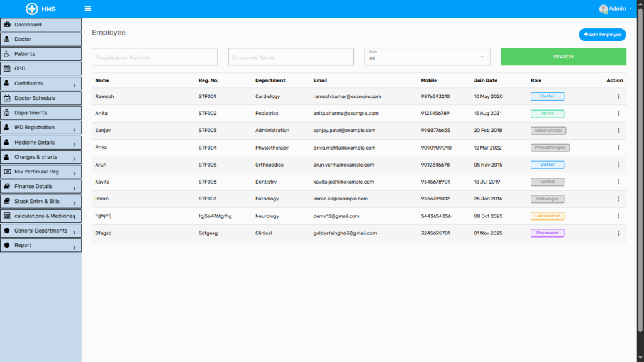644x362 pixels.
Task: Click the hamburger menu icon in header
Action: click(87, 9)
